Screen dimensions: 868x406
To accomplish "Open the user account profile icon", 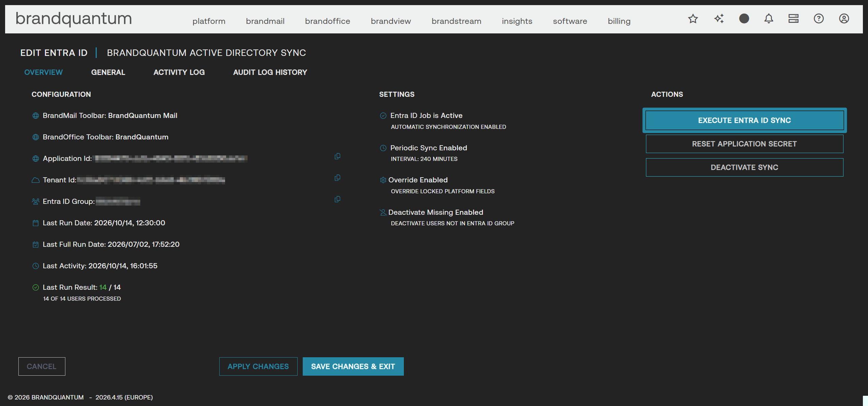I will (x=844, y=19).
